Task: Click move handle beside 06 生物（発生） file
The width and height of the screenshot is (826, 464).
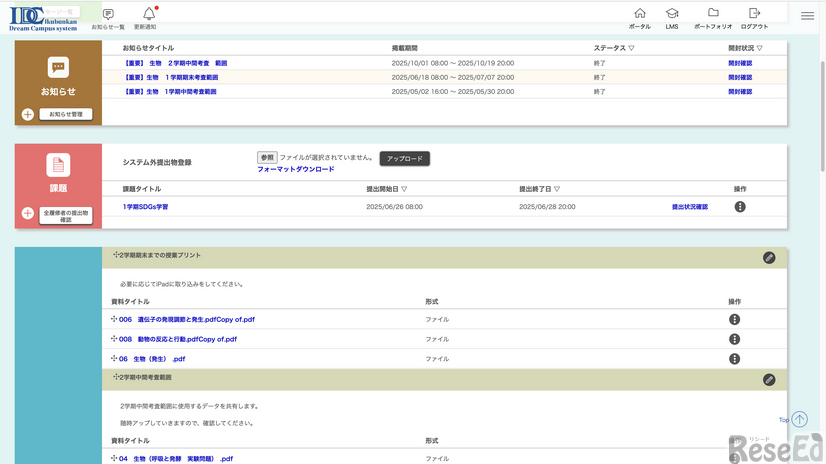Action: point(114,358)
